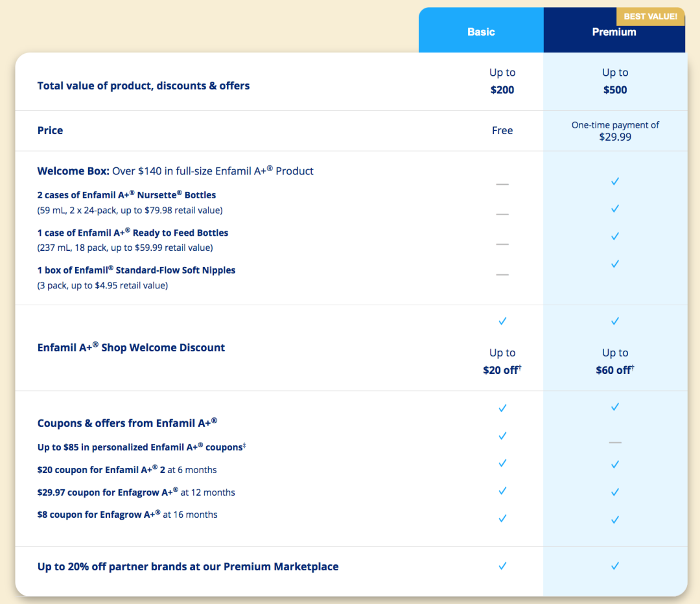Image resolution: width=700 pixels, height=604 pixels.
Task: Click Basic checkmark for $85 personalized coupons
Action: click(x=503, y=436)
